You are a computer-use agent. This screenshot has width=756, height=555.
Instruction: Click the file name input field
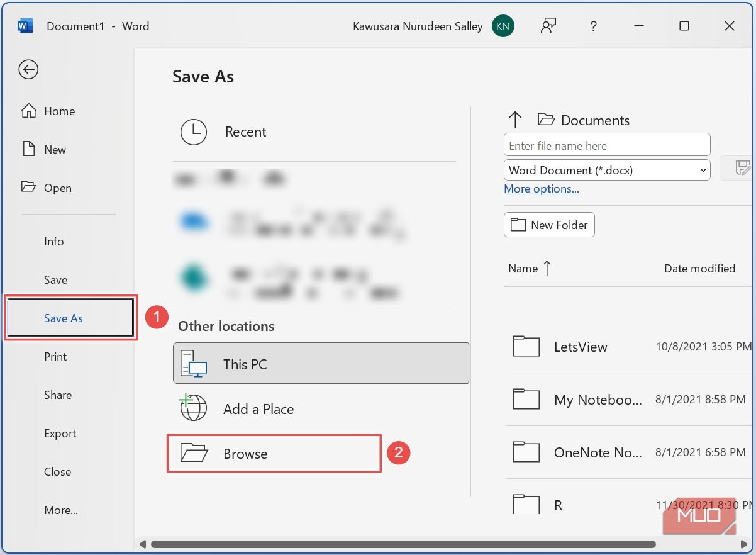pos(607,145)
